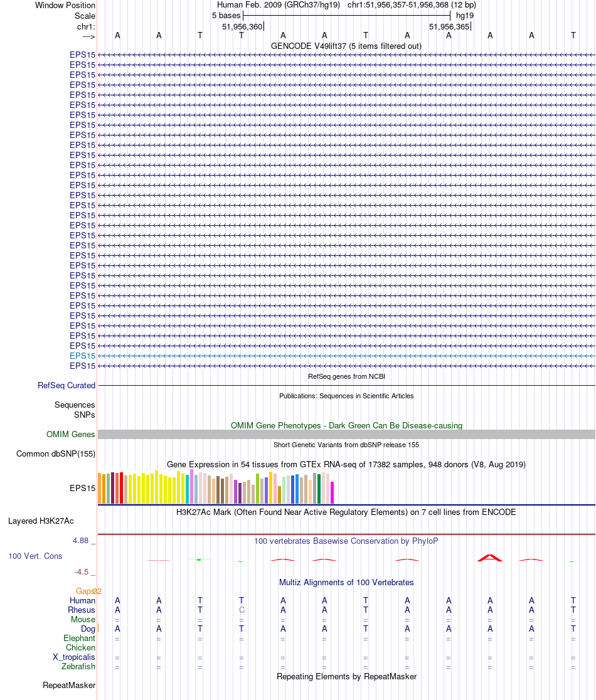Click the 'Sequences' publications label

coord(75,405)
